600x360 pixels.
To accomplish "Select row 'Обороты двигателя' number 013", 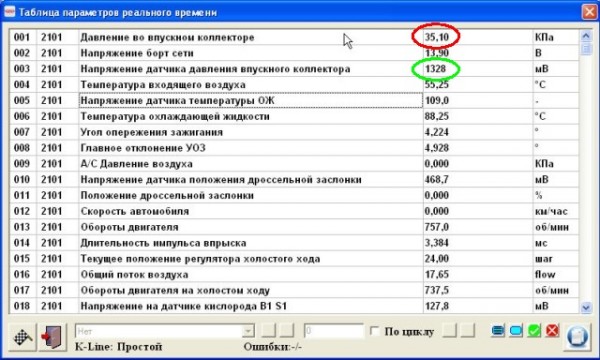I will point(294,227).
